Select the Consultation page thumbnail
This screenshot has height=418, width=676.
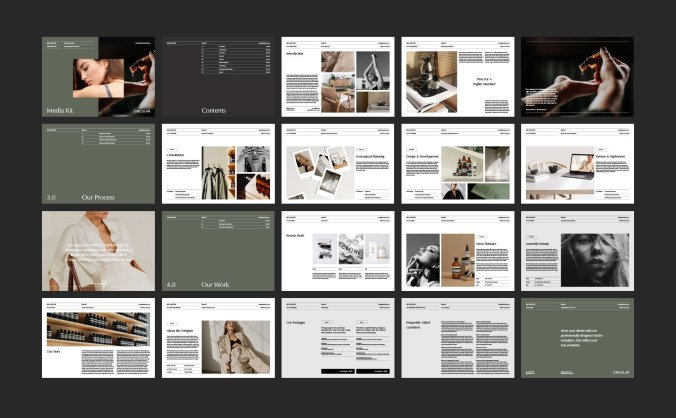point(218,164)
